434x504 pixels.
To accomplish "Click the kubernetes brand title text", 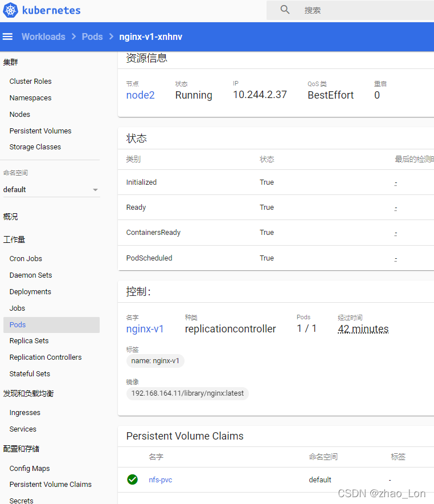I will (51, 10).
